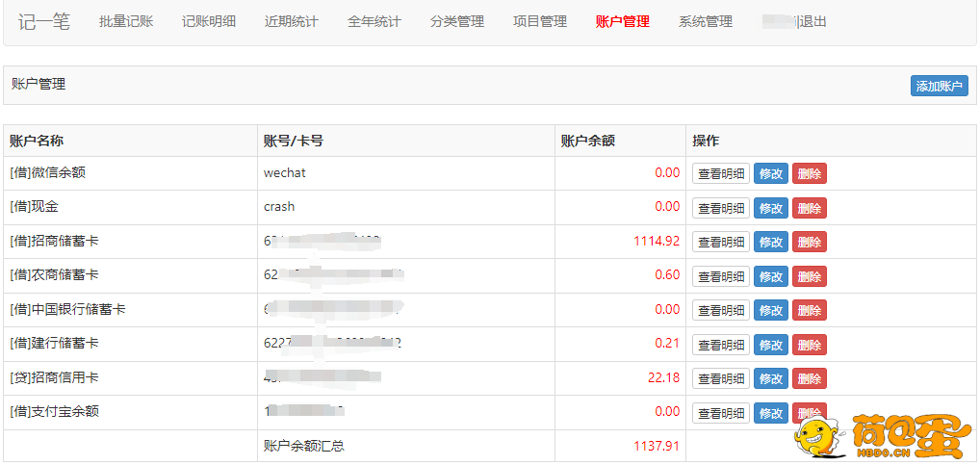Open the 记一笔 home link

tap(43, 22)
